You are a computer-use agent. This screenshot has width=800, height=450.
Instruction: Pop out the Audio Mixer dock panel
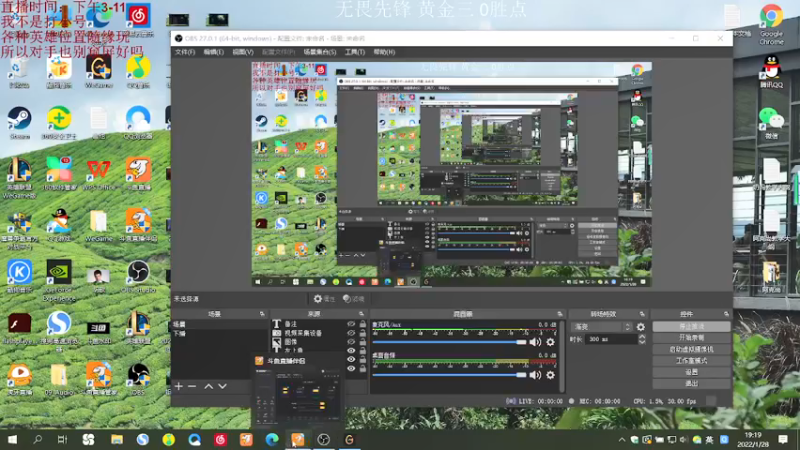560,314
